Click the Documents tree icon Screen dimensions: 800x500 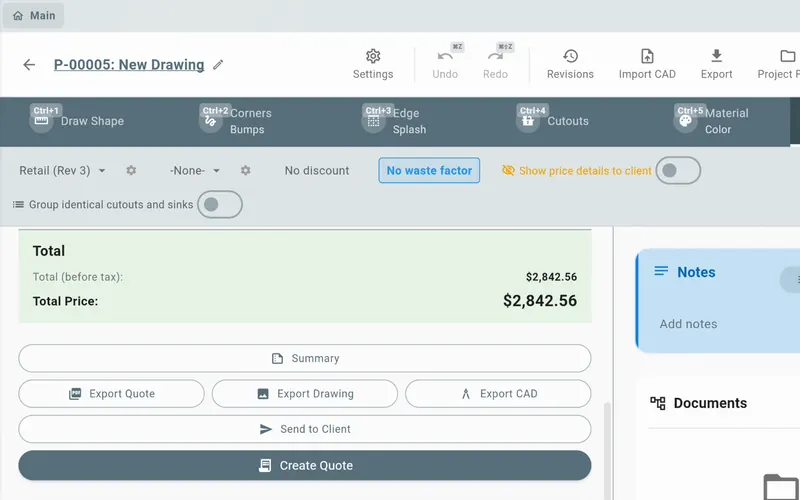click(x=658, y=403)
